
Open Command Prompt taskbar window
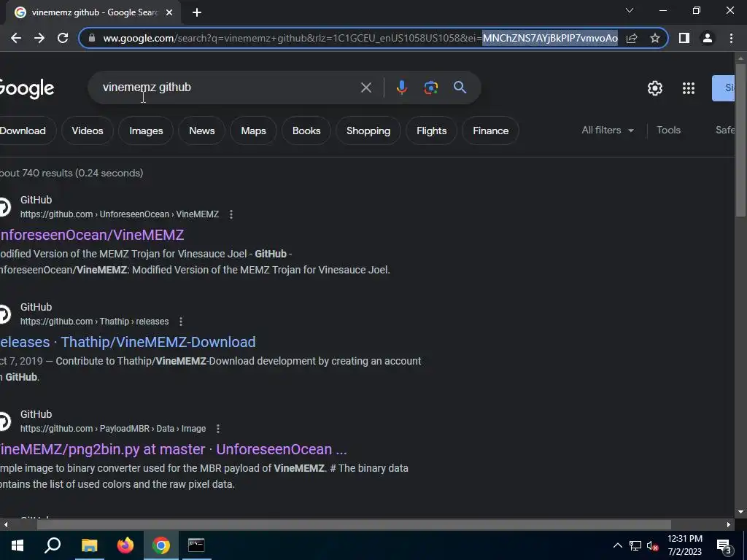(196, 545)
